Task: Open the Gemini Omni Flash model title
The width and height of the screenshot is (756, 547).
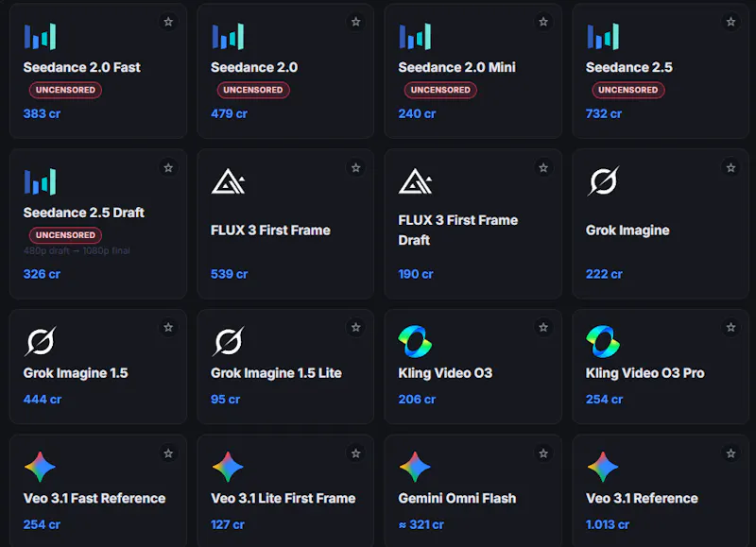Action: coord(457,498)
